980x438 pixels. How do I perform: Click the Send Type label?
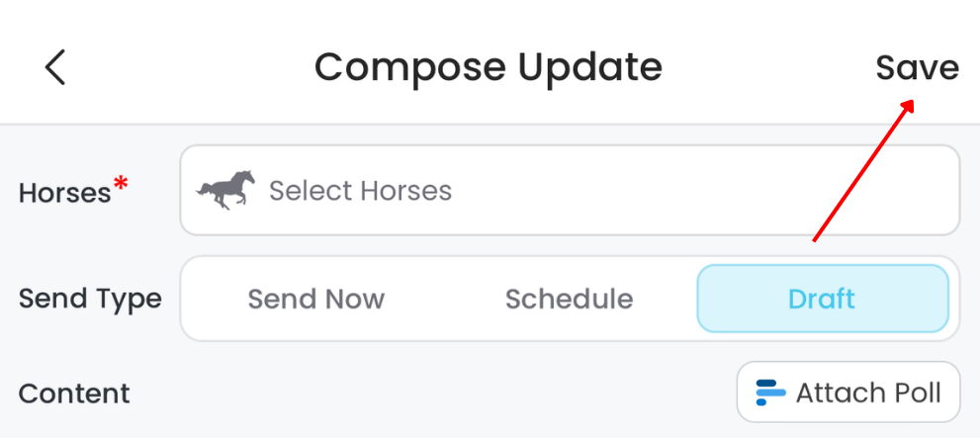click(x=90, y=299)
